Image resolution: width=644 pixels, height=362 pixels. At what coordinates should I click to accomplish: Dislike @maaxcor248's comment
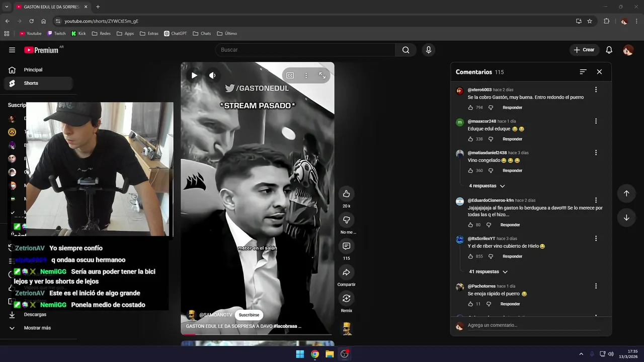pyautogui.click(x=491, y=139)
